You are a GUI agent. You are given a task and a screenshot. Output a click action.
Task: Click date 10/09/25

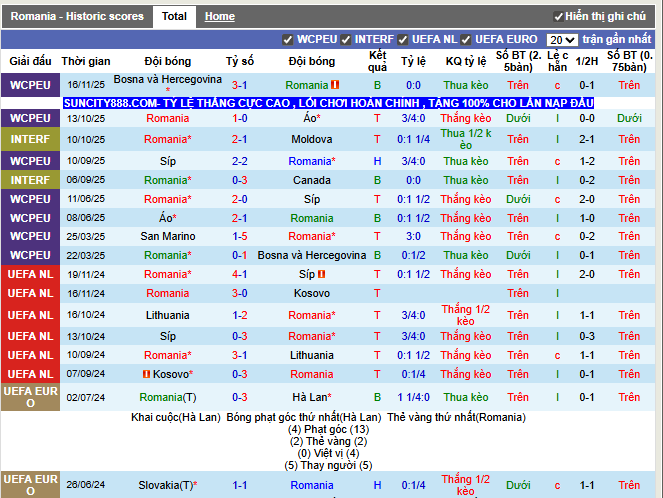pyautogui.click(x=86, y=161)
